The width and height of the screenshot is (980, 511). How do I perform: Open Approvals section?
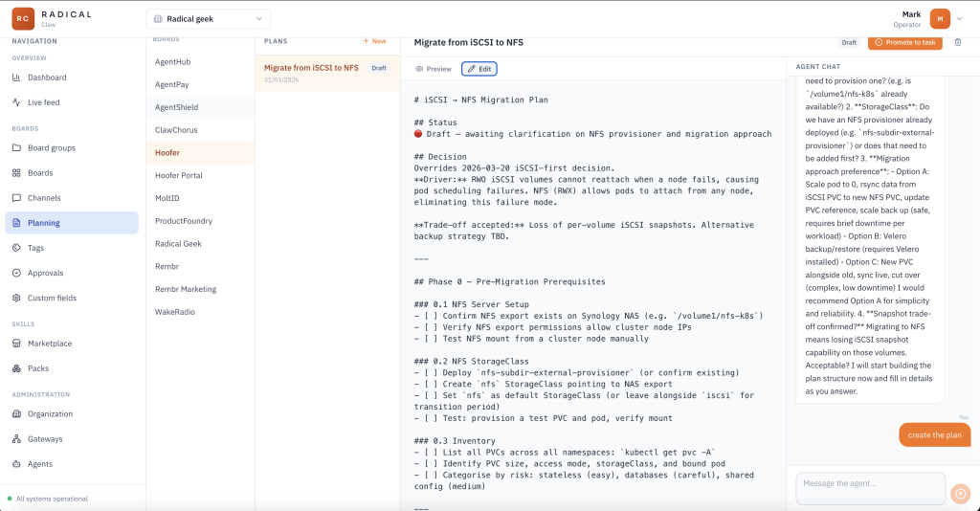tap(46, 273)
